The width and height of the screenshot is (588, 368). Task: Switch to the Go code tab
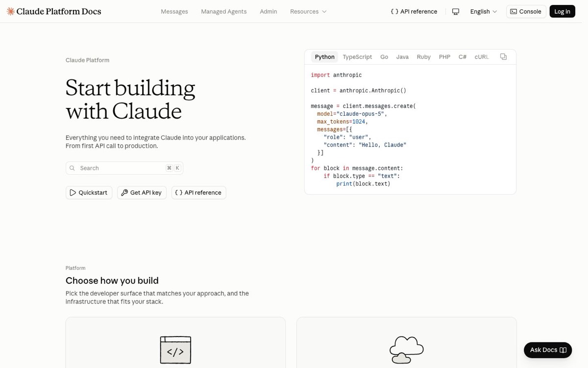coord(384,57)
